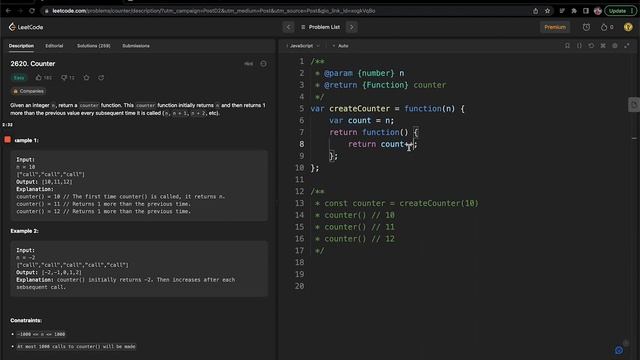Click the circle icon beside Hint
This screenshot has height=360, width=640.
[263, 64]
